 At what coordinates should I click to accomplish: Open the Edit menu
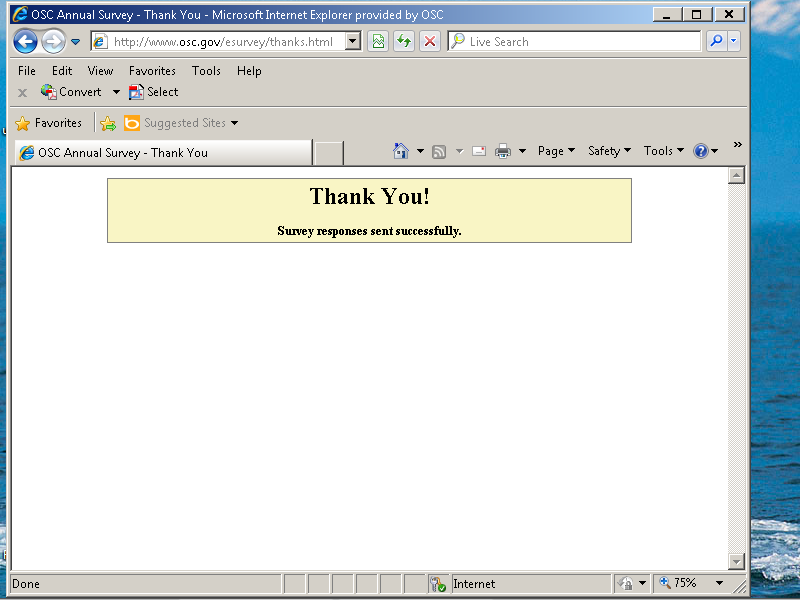pos(62,71)
